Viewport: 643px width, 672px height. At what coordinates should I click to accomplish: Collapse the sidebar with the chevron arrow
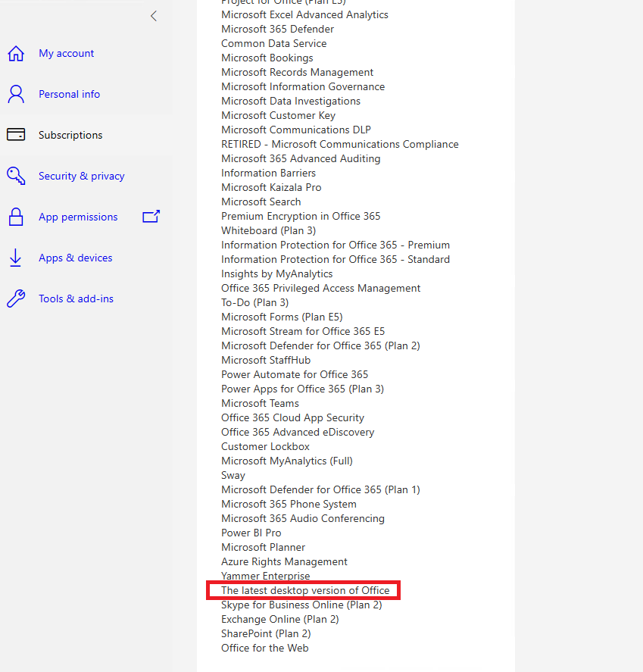[154, 16]
